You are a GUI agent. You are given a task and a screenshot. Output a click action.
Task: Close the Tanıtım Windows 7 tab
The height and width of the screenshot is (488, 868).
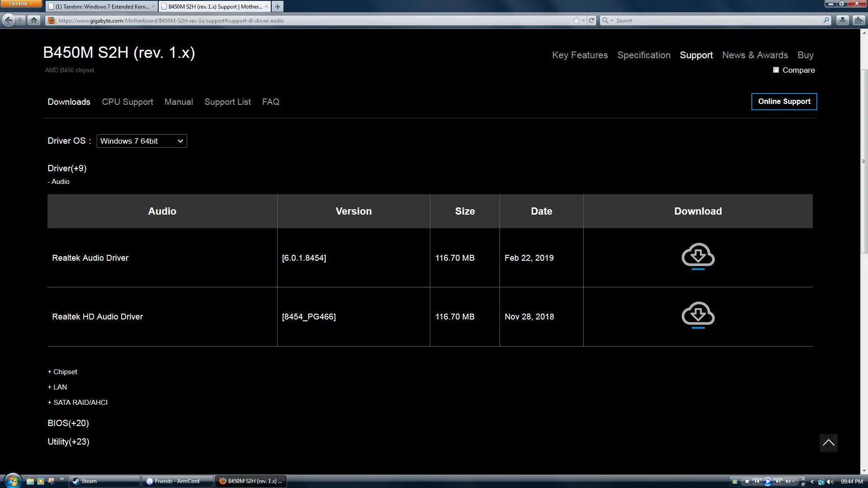pyautogui.click(x=153, y=6)
